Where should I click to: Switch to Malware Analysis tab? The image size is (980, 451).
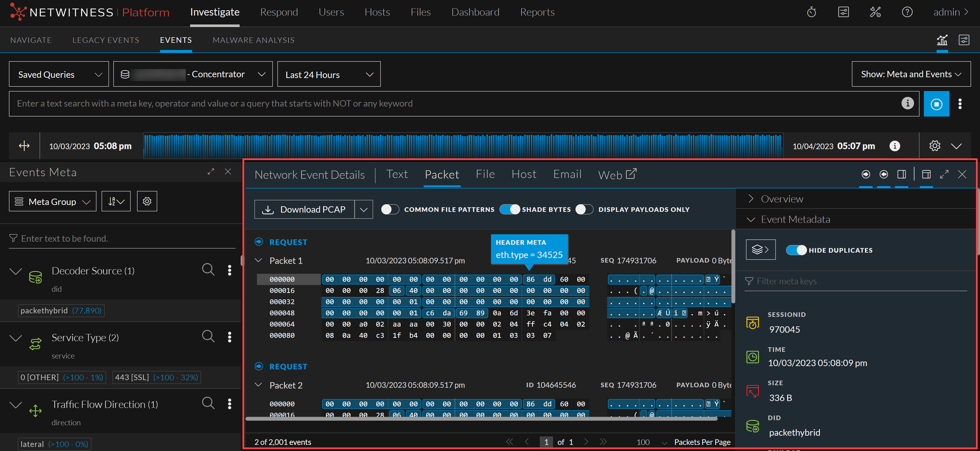pos(253,40)
